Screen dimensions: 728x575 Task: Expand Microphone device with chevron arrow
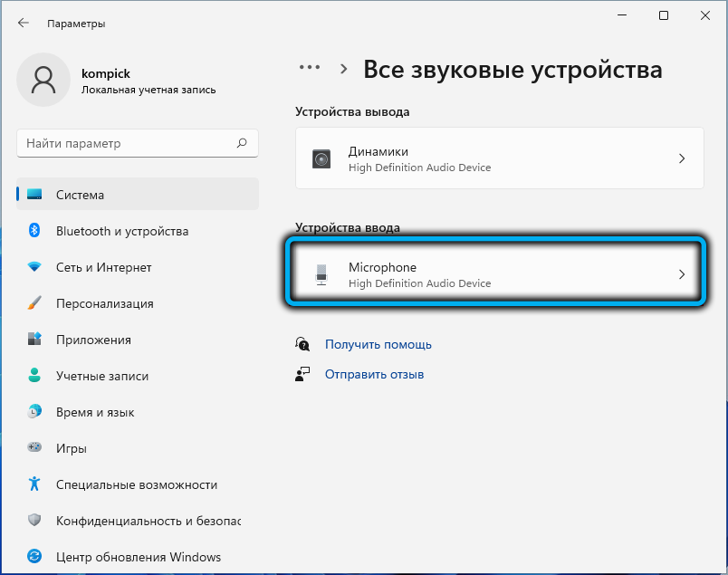coord(682,274)
